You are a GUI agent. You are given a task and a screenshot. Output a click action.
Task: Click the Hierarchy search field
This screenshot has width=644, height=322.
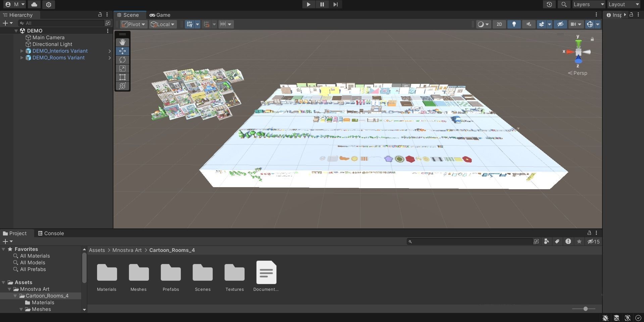click(61, 23)
